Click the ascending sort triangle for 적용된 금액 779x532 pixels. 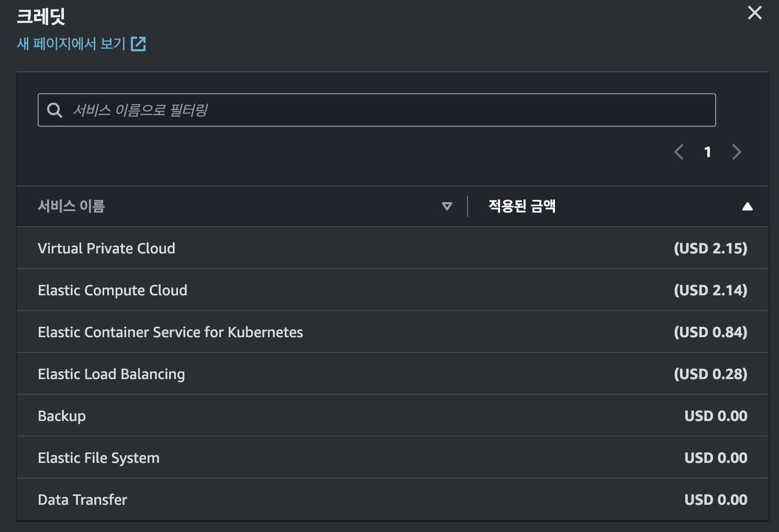(x=748, y=206)
